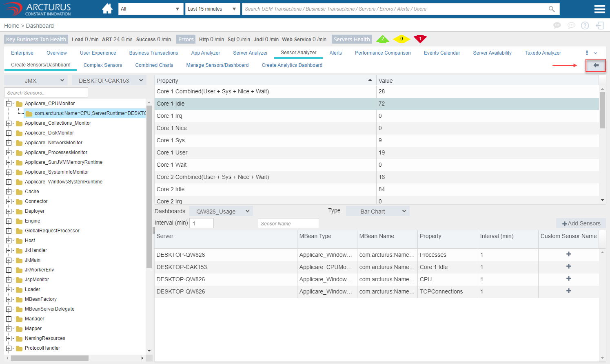Click the Add Sensors button
Screen dimensions: 610x364
[581, 223]
